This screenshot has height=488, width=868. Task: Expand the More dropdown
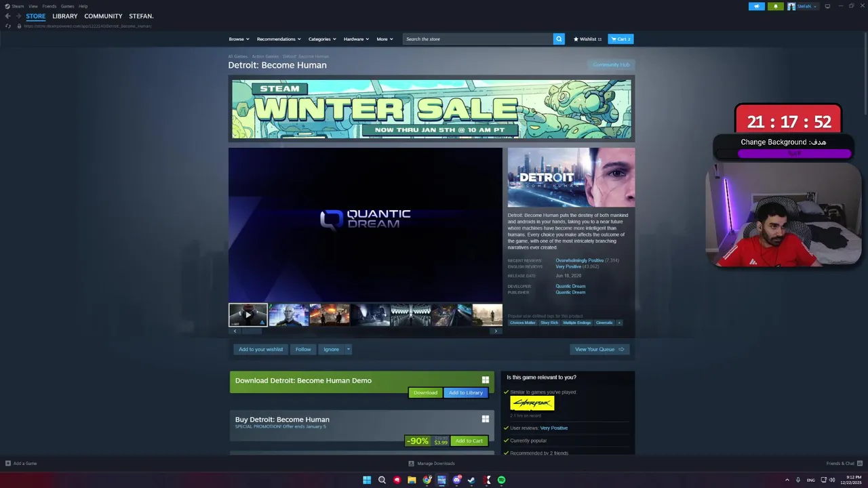(384, 39)
